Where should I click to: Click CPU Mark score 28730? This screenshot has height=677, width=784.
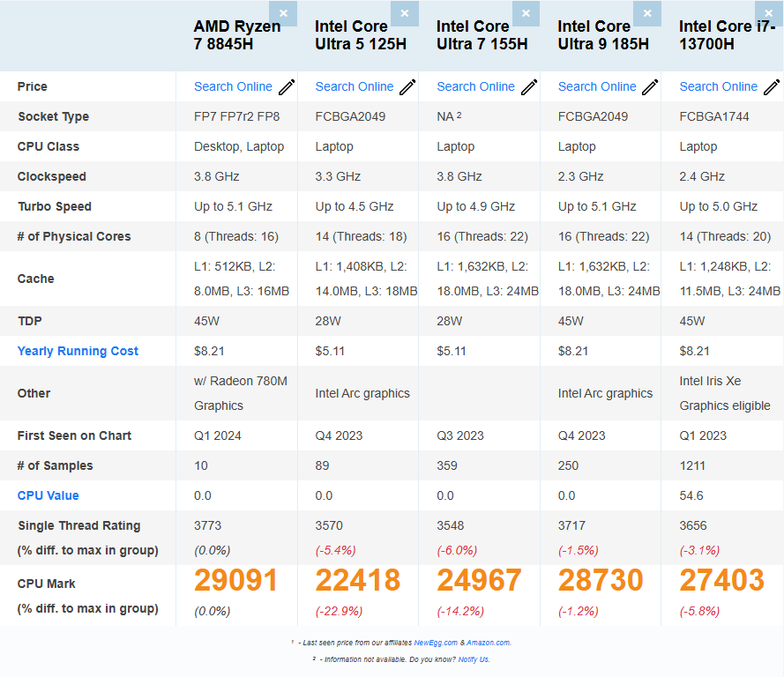tap(601, 580)
